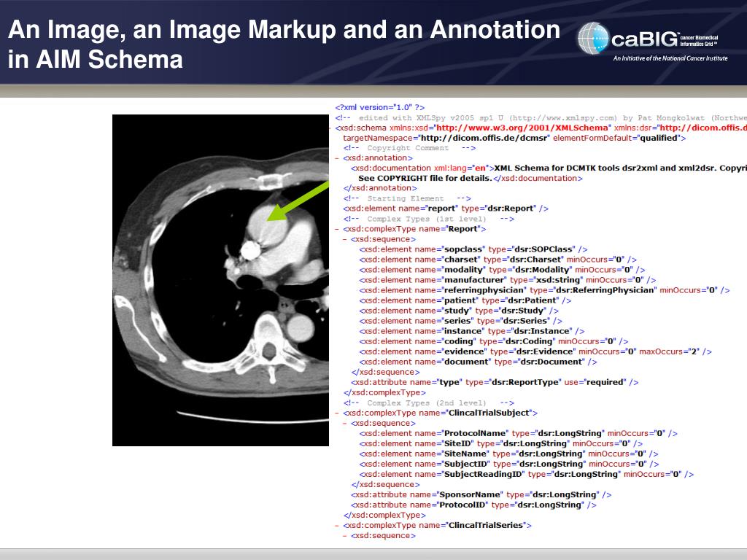The height and width of the screenshot is (560, 747).
Task: Click the caBIG globe logo icon
Action: click(x=593, y=37)
